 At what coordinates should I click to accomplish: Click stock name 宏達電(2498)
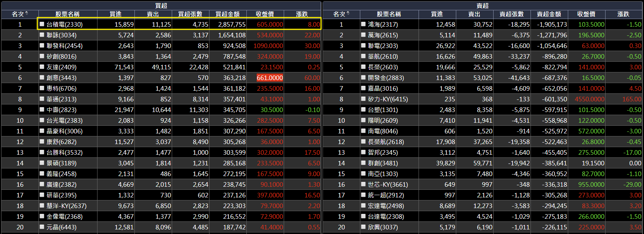[386, 206]
